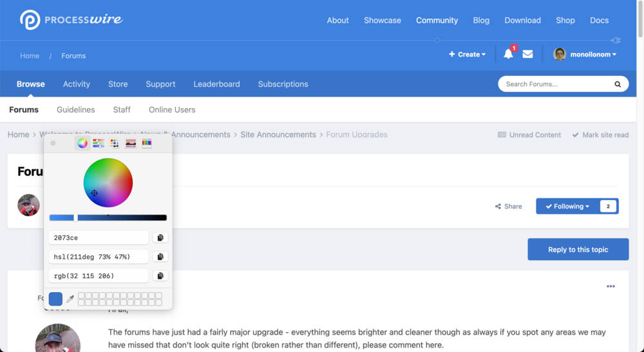Screen dimensions: 644x352
Task: Click the Reply to this topic button
Action: pyautogui.click(x=578, y=250)
